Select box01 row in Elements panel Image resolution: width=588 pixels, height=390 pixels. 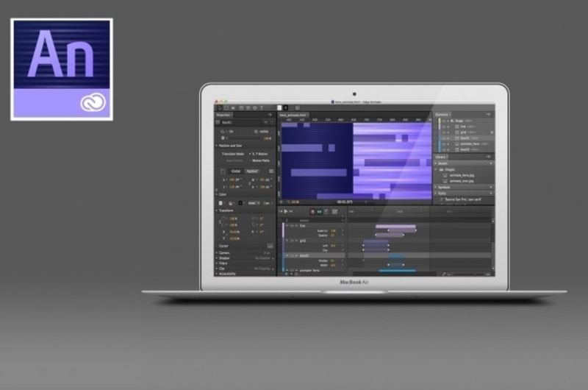(466, 138)
